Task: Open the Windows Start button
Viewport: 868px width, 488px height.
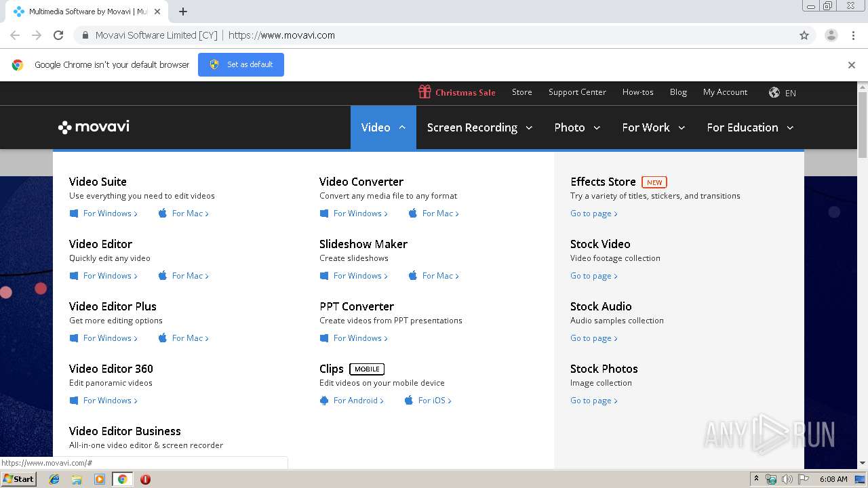Action: point(19,479)
